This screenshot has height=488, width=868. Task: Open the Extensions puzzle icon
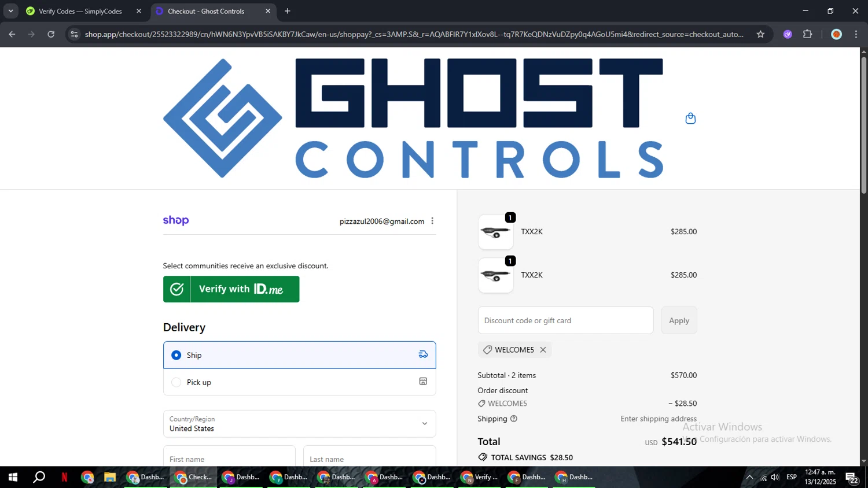[808, 34]
